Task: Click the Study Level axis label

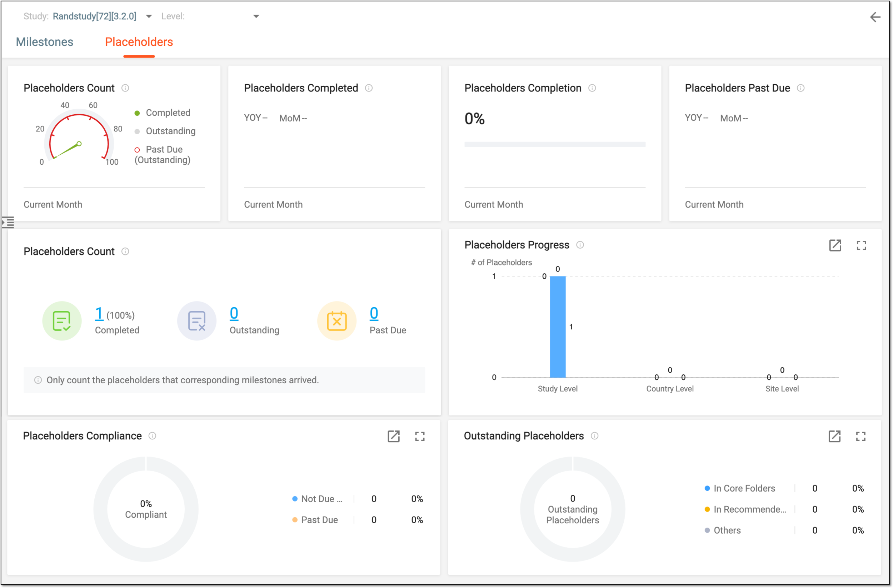Action: pos(558,389)
